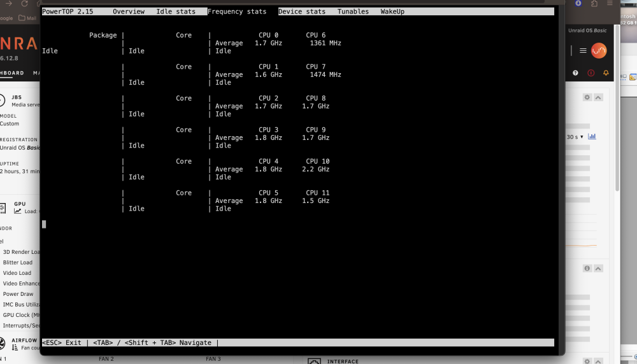Viewport: 637px width, 364px height.
Task: Click the bar chart icon beside 30 s
Action: (592, 136)
